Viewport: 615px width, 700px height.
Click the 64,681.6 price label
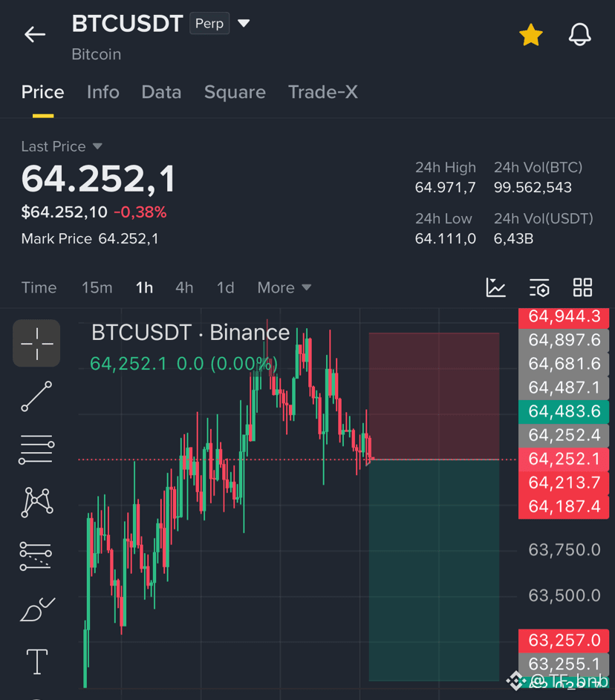click(564, 364)
